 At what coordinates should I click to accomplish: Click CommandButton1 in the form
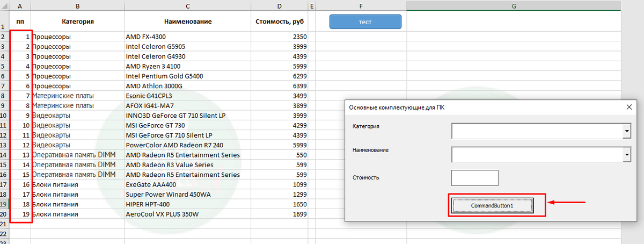492,205
